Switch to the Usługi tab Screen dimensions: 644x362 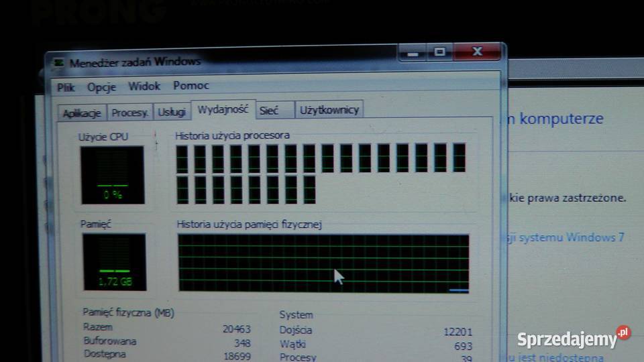pyautogui.click(x=172, y=112)
